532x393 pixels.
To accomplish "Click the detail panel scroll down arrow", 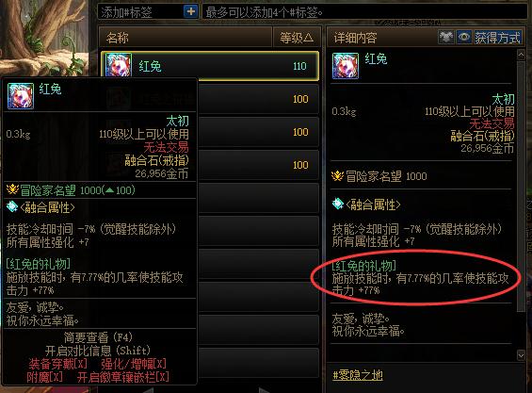I will pos(521,355).
